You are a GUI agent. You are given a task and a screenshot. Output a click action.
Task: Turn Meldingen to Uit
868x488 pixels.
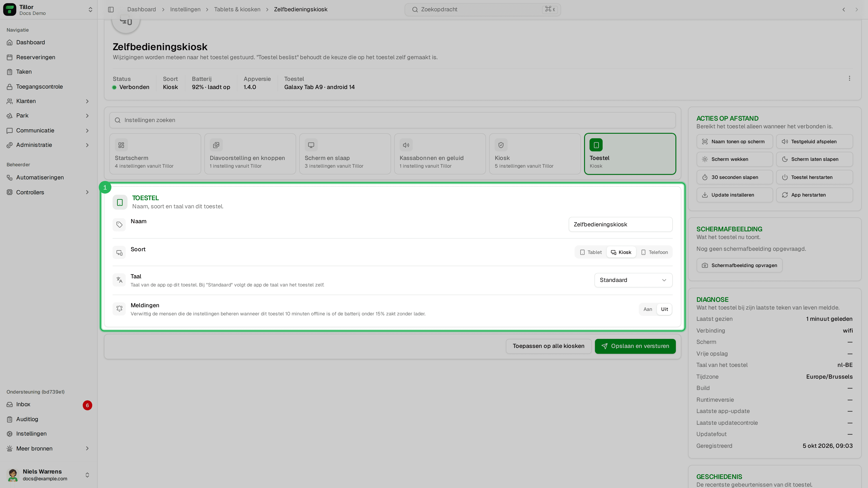(x=664, y=309)
